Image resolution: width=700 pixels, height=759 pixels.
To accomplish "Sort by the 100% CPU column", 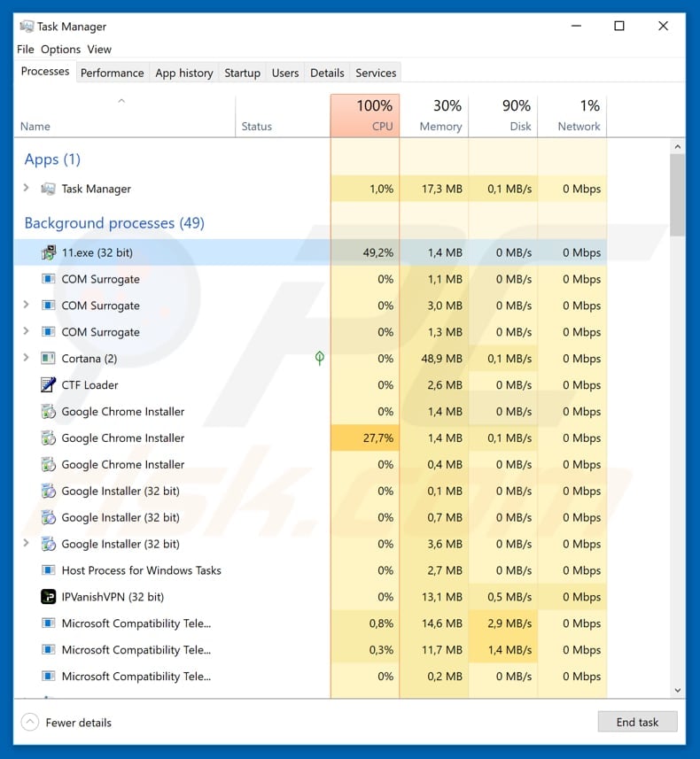I will coord(365,116).
